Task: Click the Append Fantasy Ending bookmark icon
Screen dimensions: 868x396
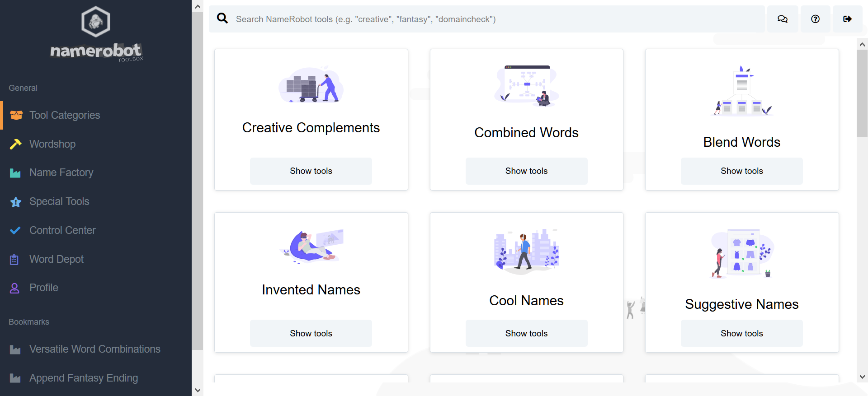Action: [15, 378]
